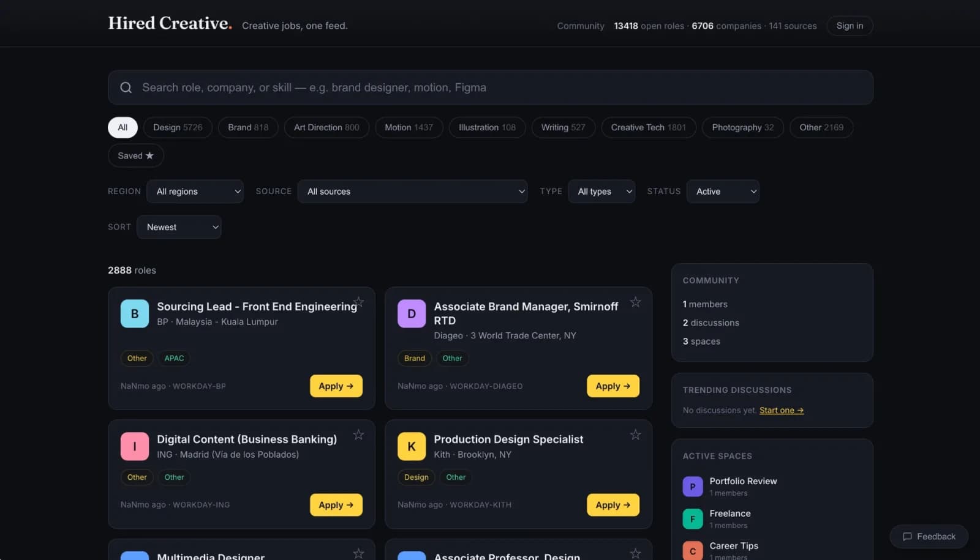
Task: Click the Design tag on Kith role
Action: pyautogui.click(x=417, y=477)
